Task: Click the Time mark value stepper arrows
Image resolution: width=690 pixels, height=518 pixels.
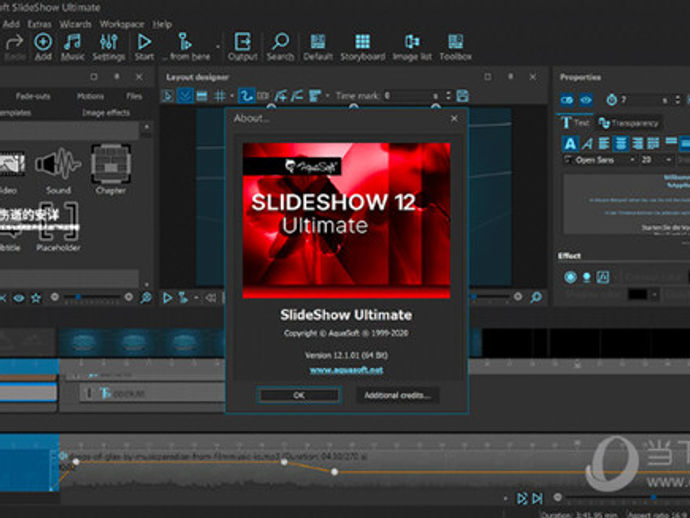Action: coord(448,96)
